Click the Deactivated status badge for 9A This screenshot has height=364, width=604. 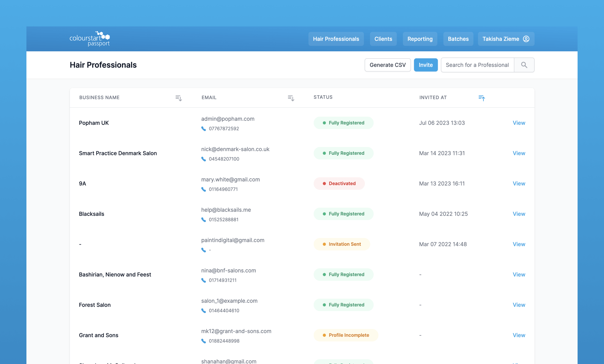(339, 184)
